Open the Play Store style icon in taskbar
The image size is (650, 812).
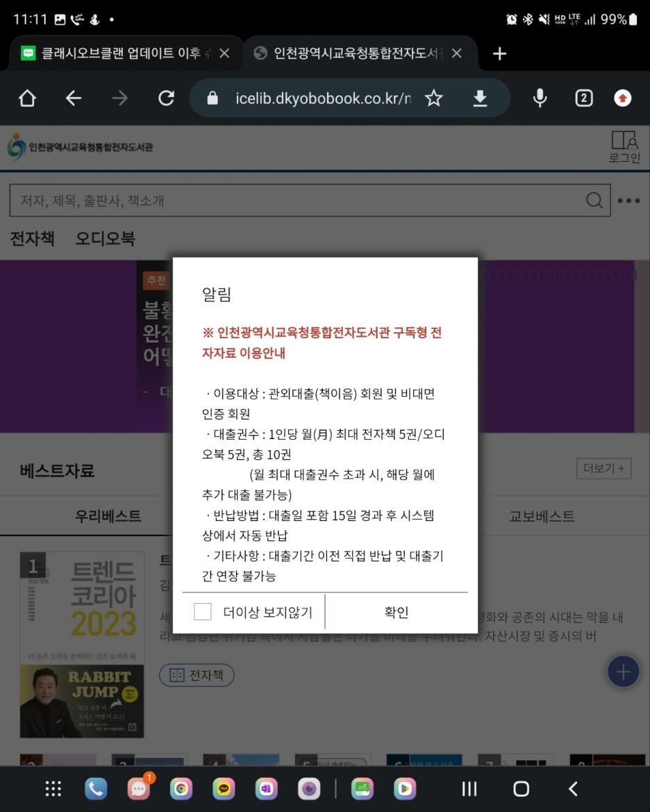[405, 788]
